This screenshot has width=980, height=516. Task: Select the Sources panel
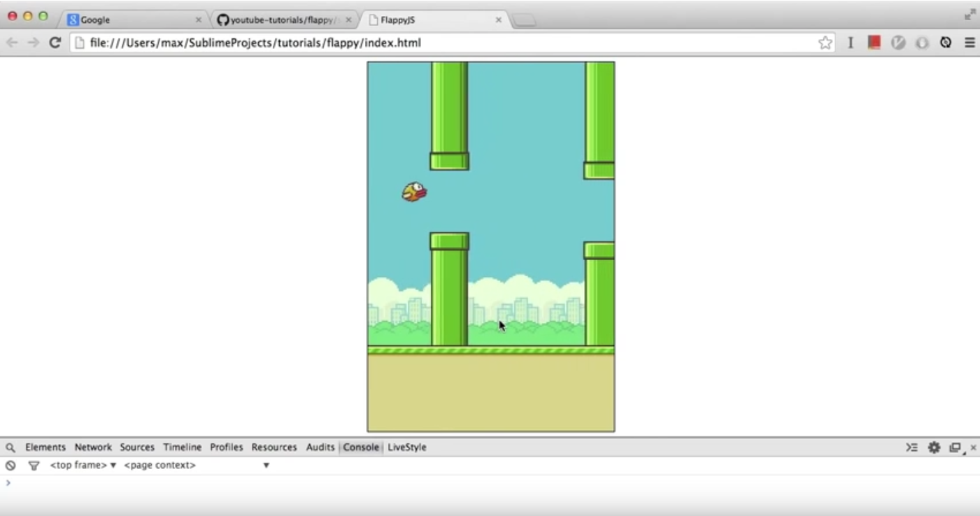click(x=137, y=447)
